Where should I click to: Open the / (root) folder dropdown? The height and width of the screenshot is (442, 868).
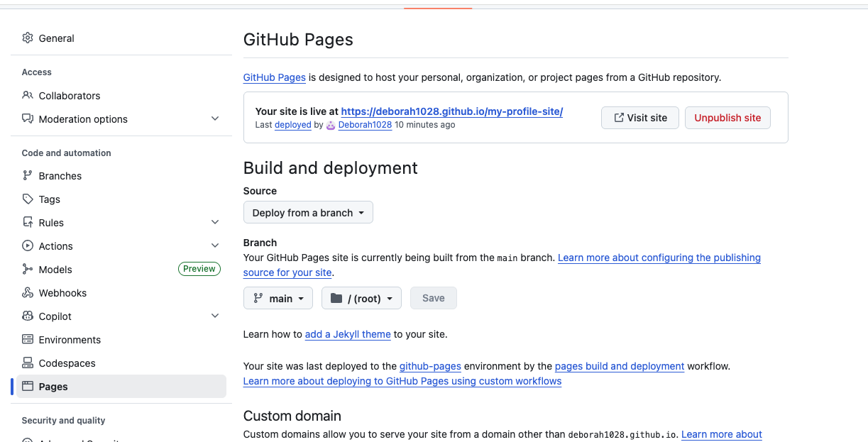coord(361,299)
